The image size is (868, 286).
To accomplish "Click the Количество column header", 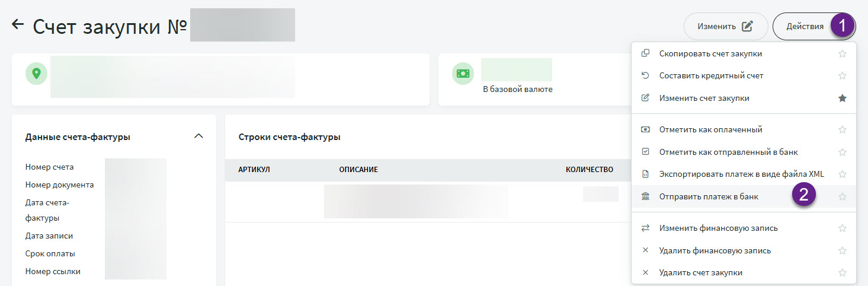I will pos(589,170).
